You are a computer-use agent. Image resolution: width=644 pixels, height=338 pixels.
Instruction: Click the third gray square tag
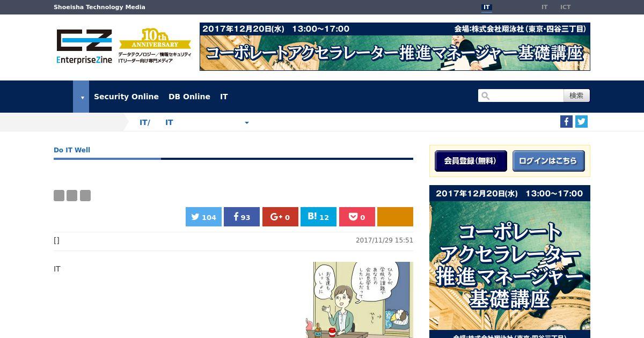click(85, 195)
